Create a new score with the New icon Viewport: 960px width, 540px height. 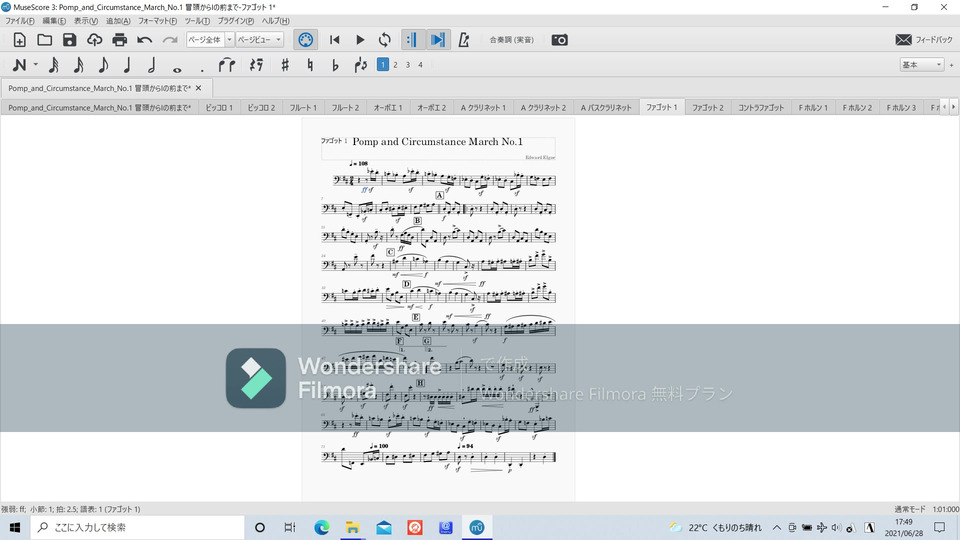pyautogui.click(x=20, y=40)
